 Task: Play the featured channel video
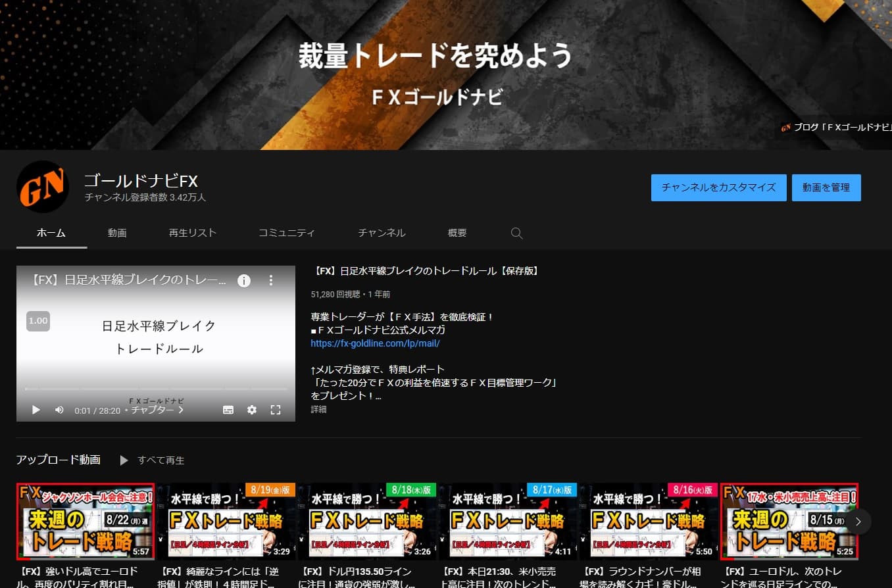pyautogui.click(x=36, y=410)
